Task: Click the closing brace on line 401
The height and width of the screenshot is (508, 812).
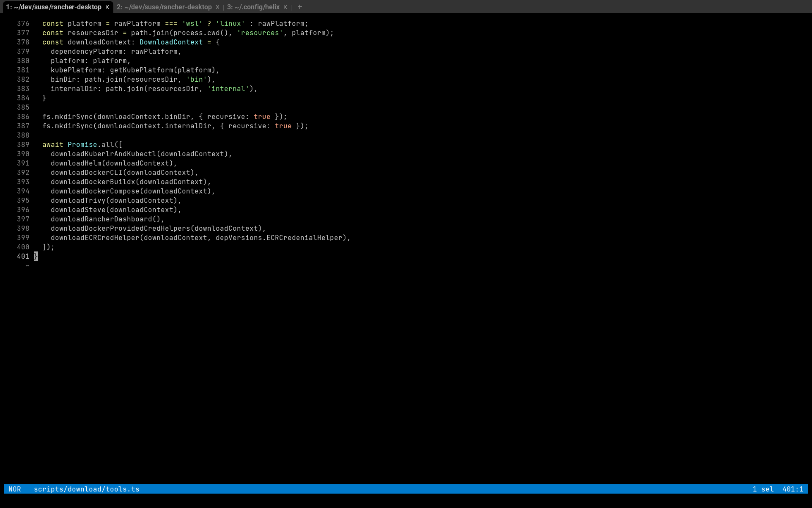Action: (x=36, y=256)
